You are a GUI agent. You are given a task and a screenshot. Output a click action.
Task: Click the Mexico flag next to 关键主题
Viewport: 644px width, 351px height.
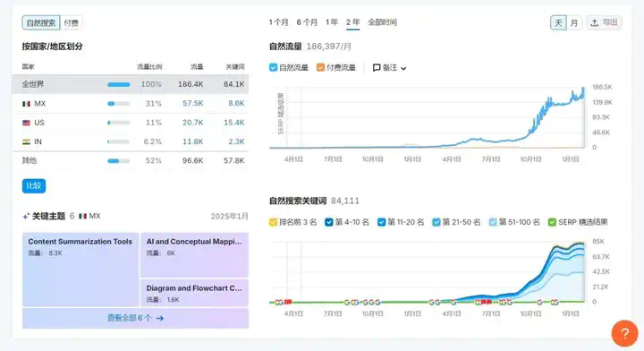[x=82, y=216]
